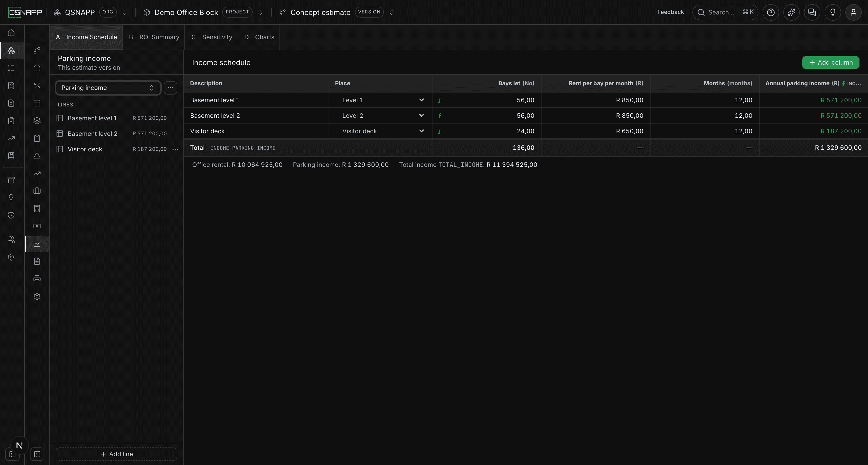
Task: Select Basement level 2 in Lines list
Action: tap(117, 134)
